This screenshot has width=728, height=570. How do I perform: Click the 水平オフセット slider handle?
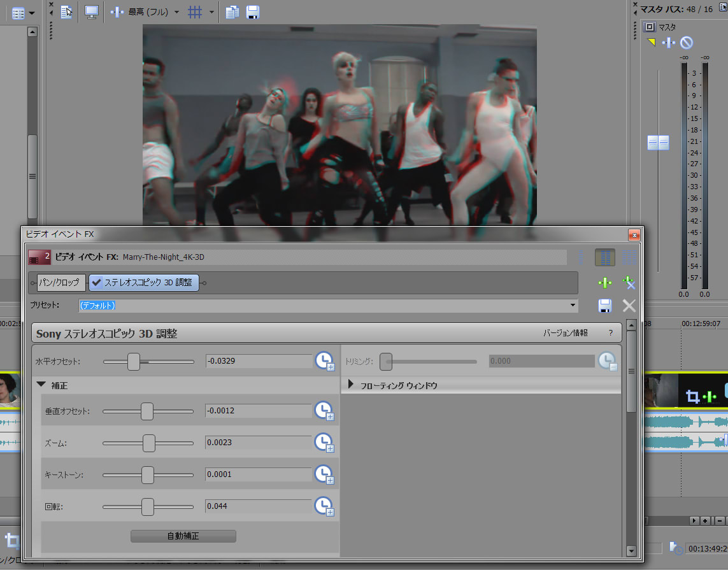coord(134,362)
